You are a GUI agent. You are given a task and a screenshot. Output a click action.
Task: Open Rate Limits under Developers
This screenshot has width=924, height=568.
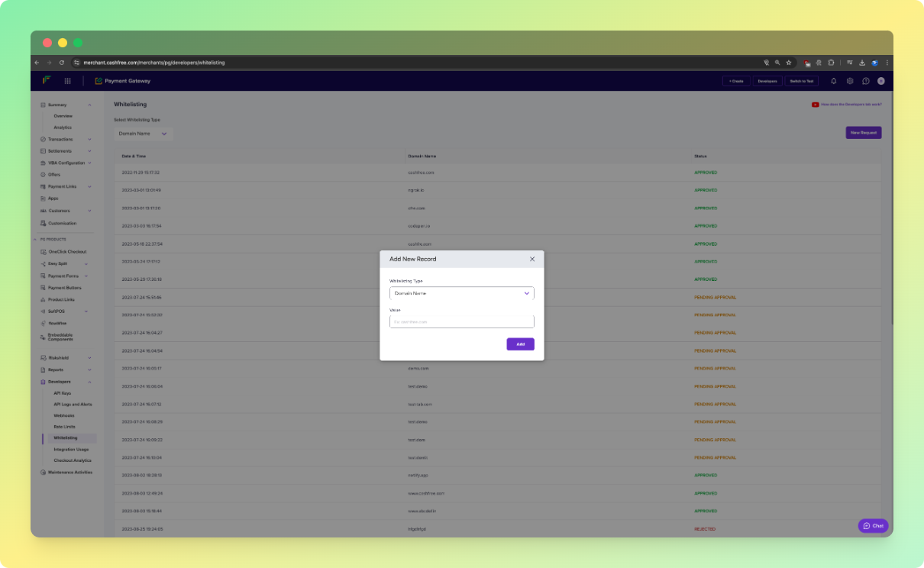pos(64,427)
